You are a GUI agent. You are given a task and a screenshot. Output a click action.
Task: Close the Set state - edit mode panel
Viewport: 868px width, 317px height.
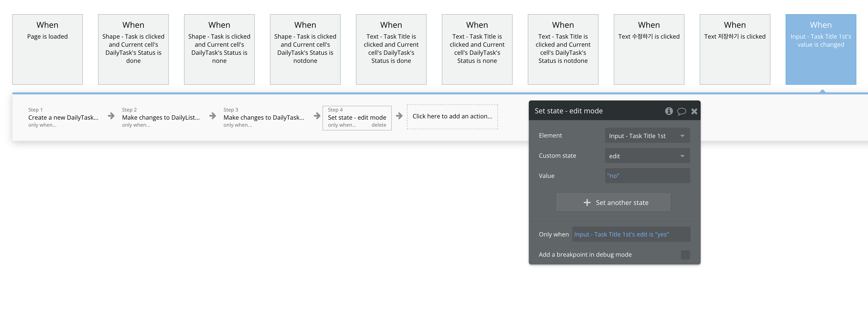coord(694,111)
